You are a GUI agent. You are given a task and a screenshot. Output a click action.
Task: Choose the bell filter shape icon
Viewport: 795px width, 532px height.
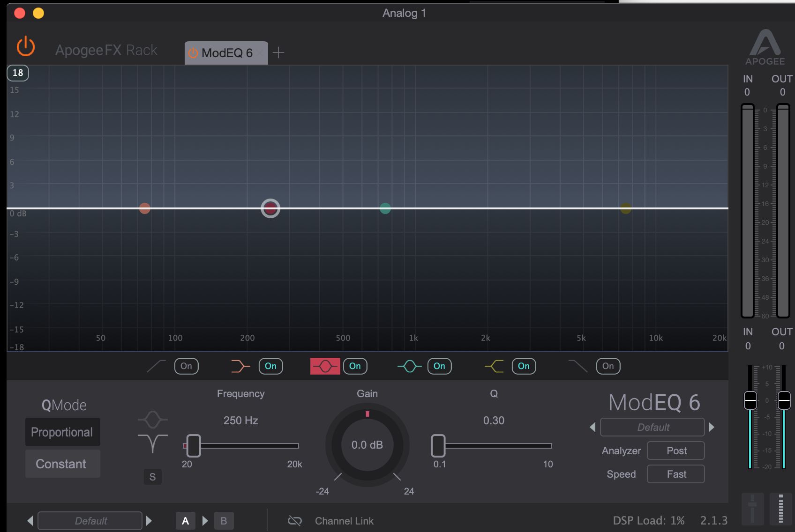click(153, 419)
